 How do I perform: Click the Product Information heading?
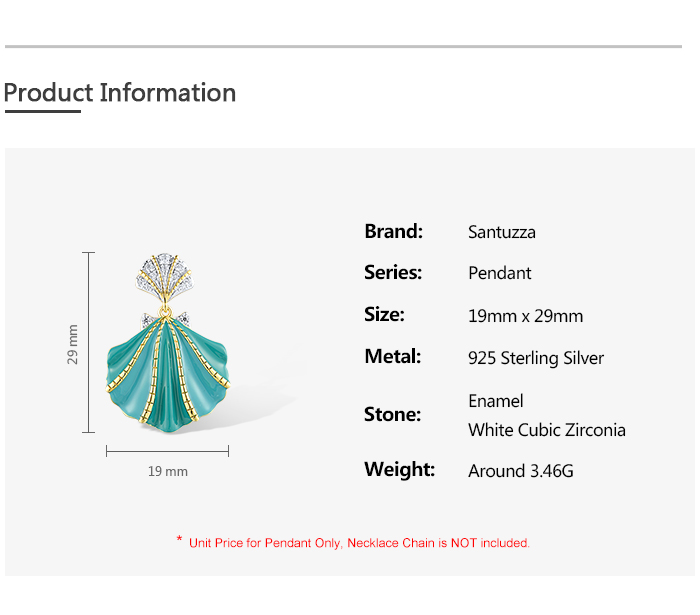click(x=120, y=93)
